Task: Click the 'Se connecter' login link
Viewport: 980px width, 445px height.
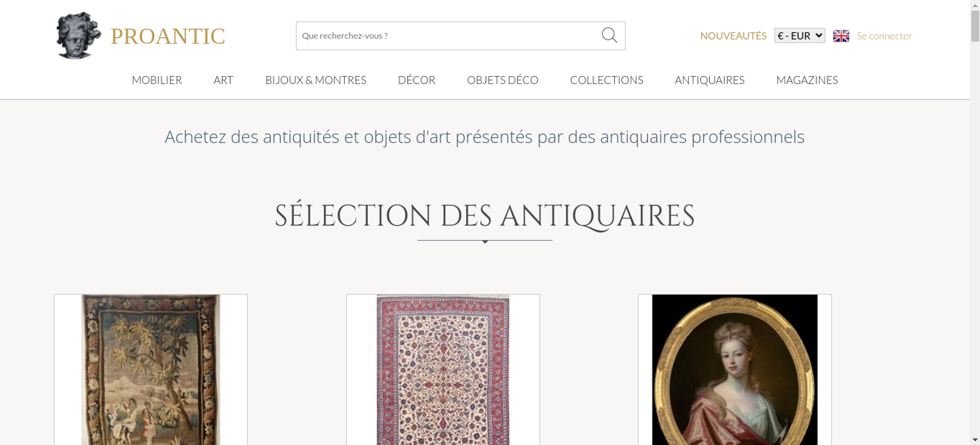Action: [884, 36]
